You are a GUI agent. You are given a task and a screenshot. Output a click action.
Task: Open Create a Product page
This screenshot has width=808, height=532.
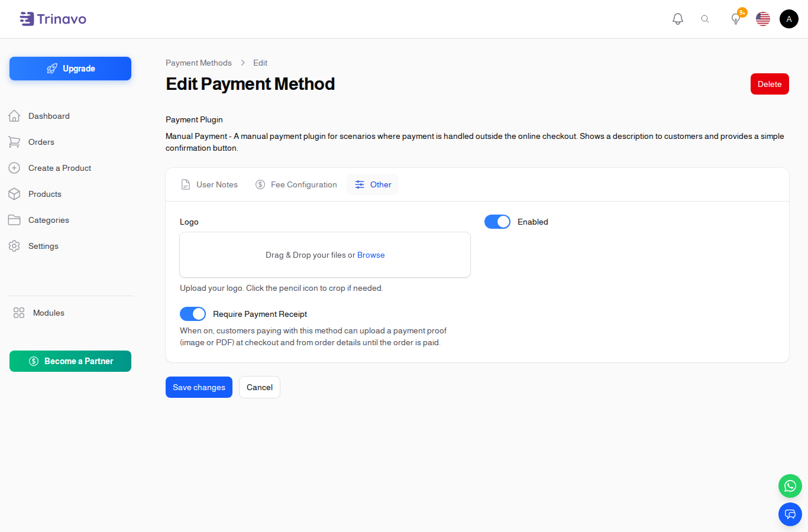click(x=60, y=168)
